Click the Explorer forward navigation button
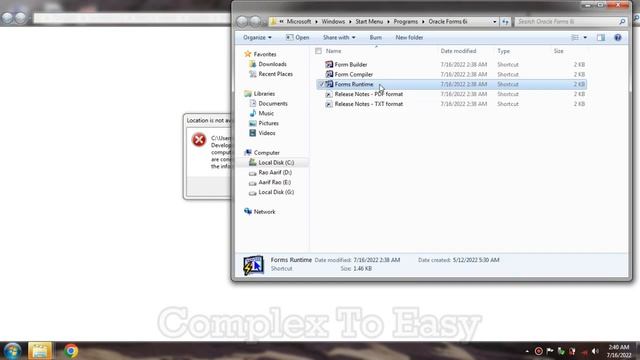 coord(256,21)
